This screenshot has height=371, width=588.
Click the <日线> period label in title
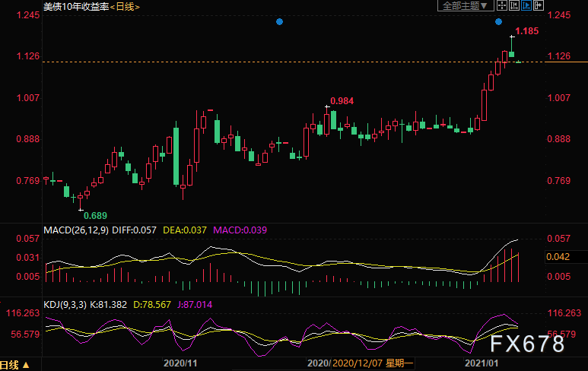[x=125, y=7]
